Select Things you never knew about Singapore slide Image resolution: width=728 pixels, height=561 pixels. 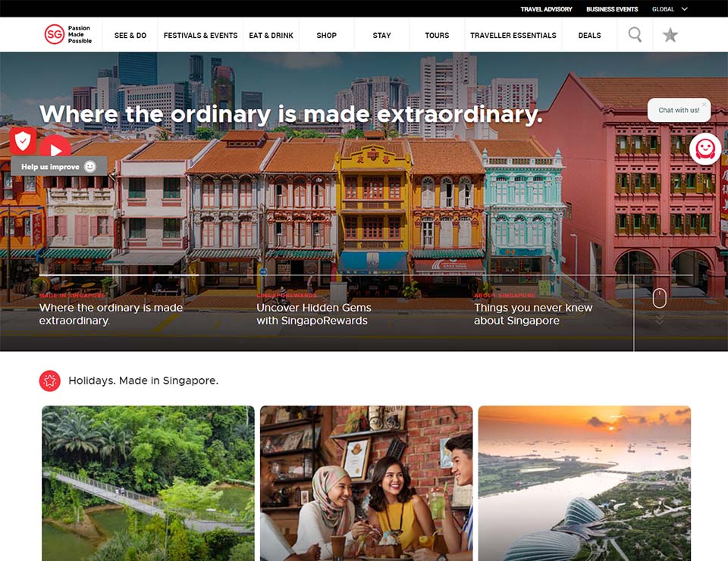click(x=533, y=314)
